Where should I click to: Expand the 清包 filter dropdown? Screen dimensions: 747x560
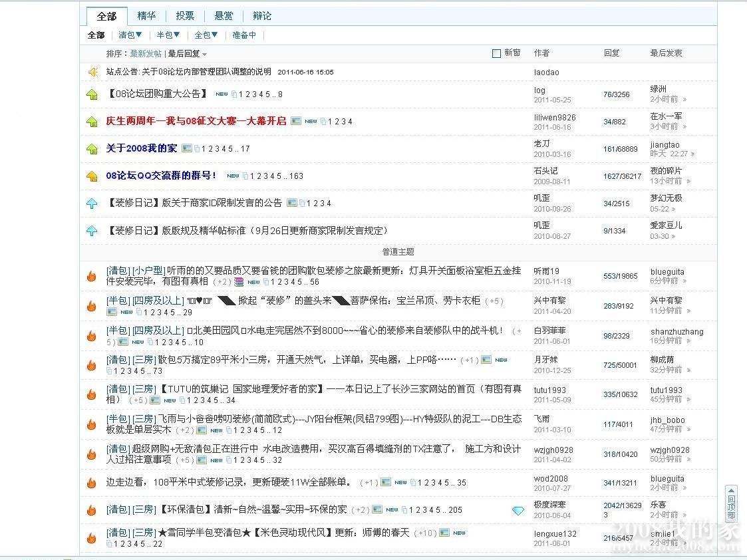(130, 35)
